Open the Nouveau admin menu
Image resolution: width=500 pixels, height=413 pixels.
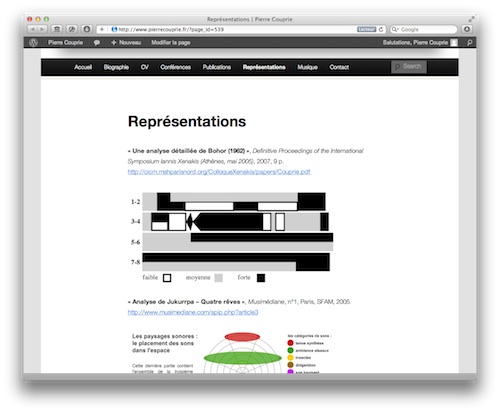(x=126, y=43)
